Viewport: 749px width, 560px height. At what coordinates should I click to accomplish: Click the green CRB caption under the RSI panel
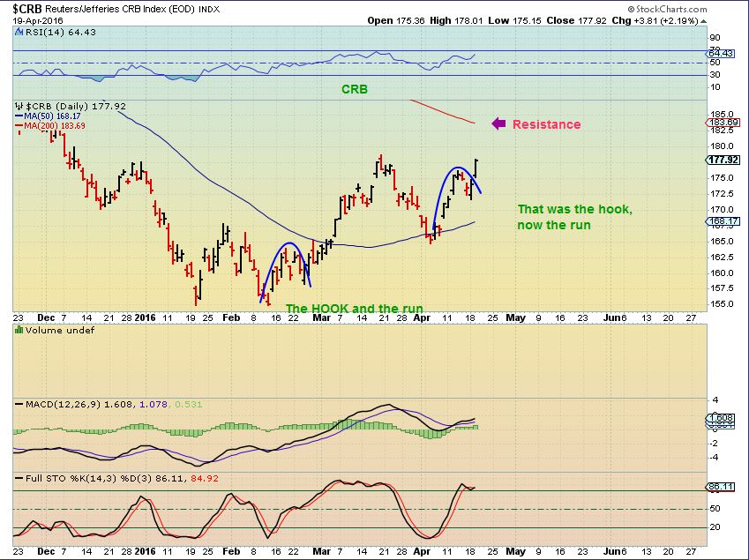[355, 89]
